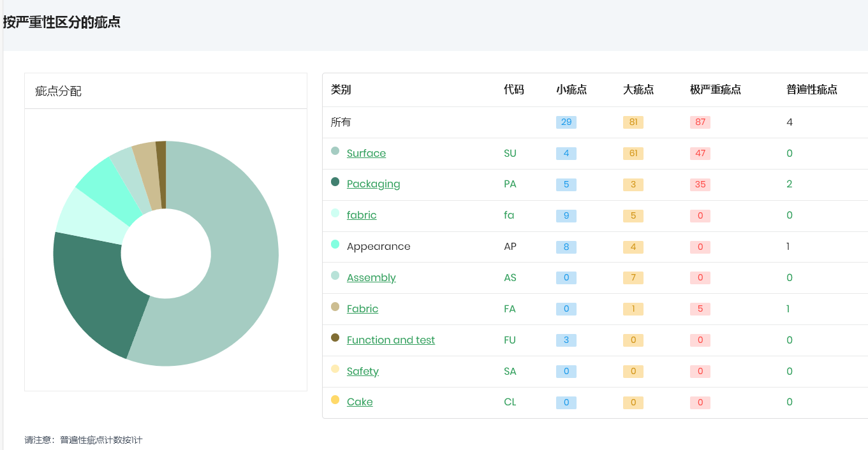Click the Safety legend color dot

click(x=335, y=368)
